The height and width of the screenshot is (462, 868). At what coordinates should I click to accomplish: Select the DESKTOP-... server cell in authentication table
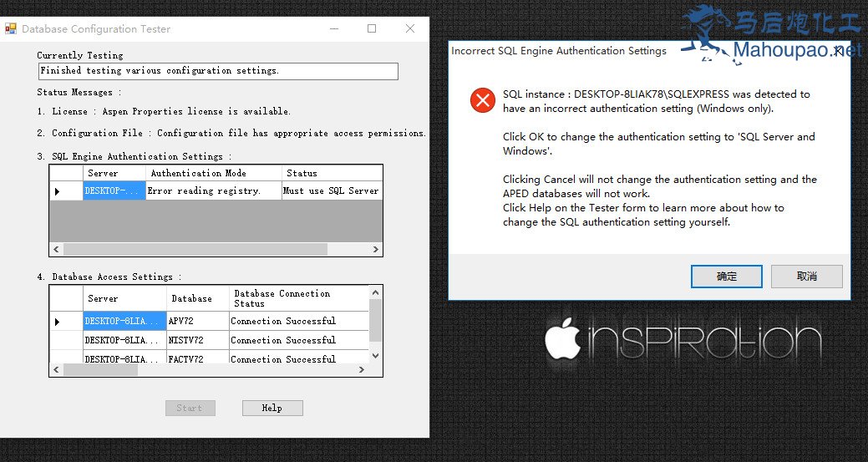pos(114,190)
